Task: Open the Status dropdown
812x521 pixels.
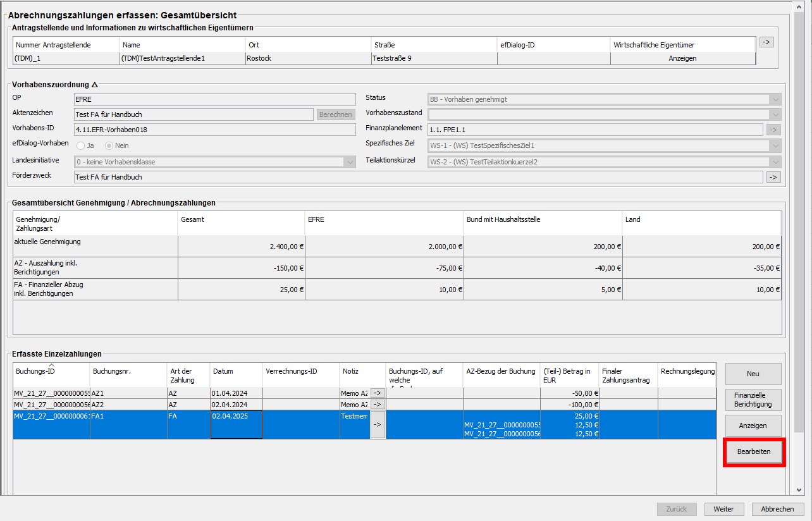Action: pyautogui.click(x=775, y=99)
